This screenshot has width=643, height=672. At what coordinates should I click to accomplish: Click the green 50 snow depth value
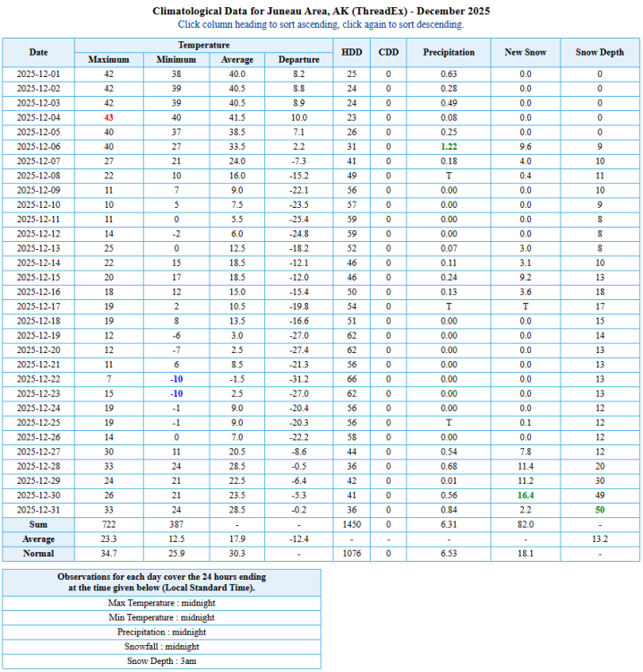tap(599, 510)
